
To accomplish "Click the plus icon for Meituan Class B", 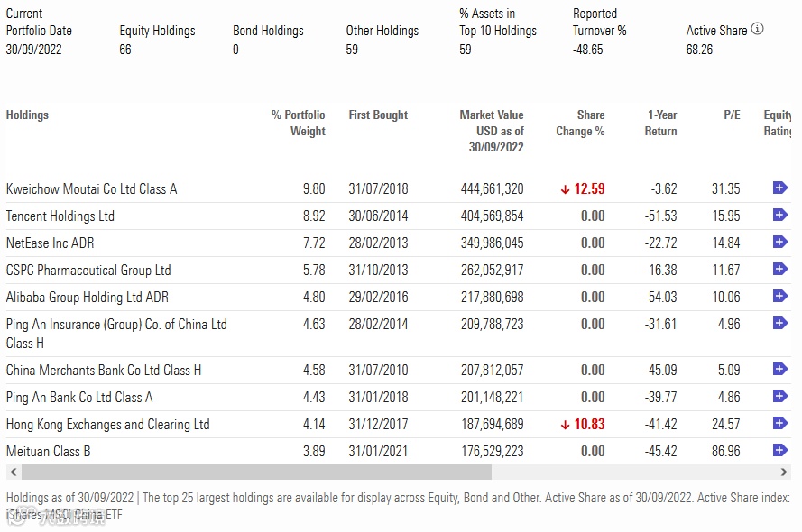I will (x=780, y=451).
